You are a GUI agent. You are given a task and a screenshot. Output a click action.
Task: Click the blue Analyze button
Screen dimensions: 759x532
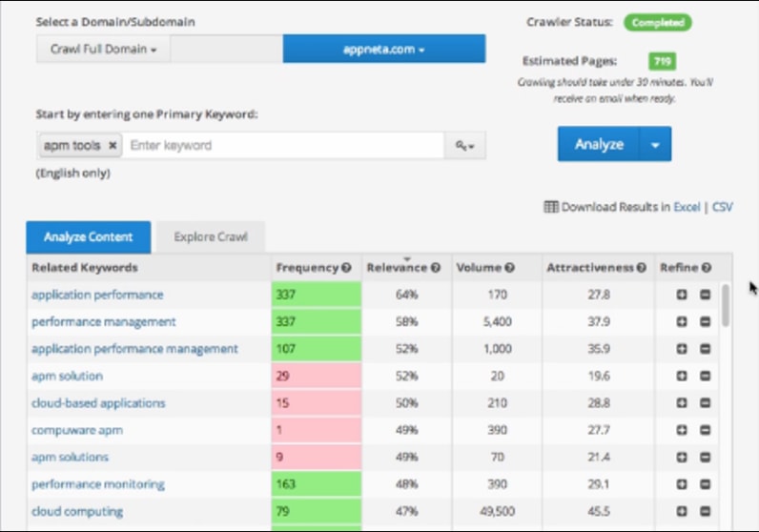point(599,145)
